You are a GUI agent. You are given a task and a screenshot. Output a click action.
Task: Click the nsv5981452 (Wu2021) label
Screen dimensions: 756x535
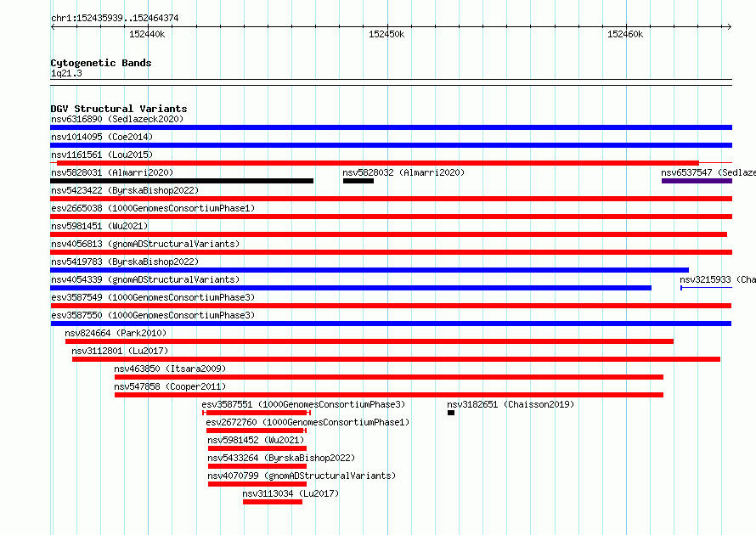click(x=256, y=440)
